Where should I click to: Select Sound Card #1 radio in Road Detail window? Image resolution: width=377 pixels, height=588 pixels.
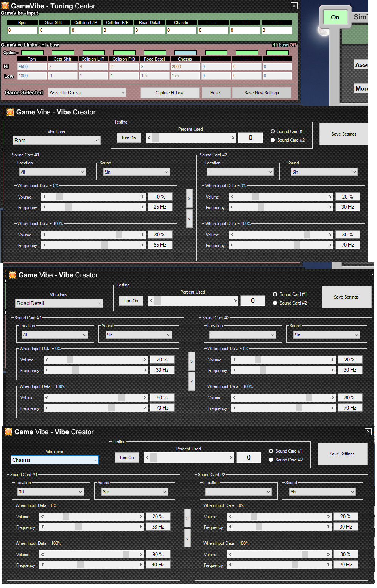[275, 294]
